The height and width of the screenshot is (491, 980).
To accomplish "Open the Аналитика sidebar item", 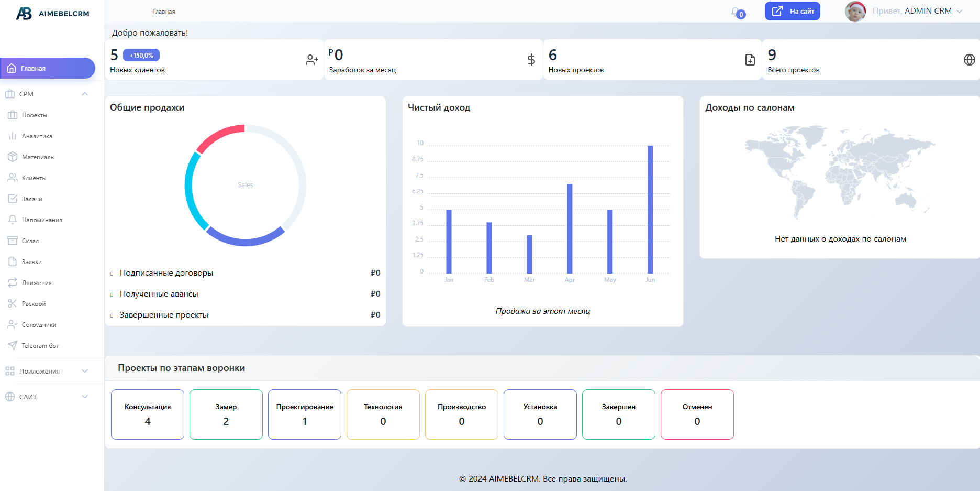I will pyautogui.click(x=37, y=136).
